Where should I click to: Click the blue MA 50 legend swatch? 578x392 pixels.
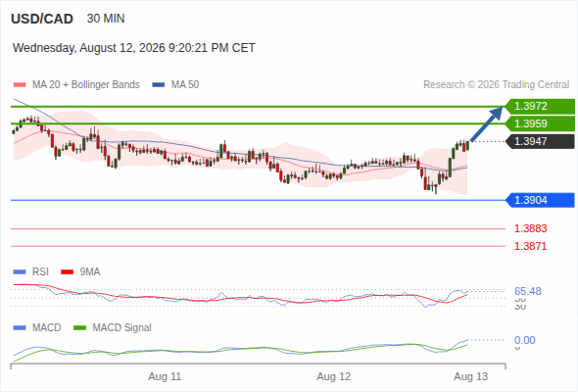click(159, 85)
